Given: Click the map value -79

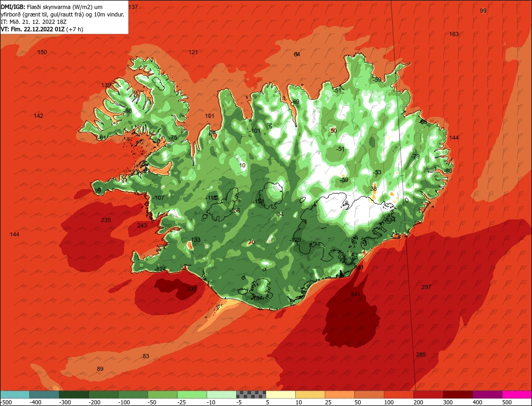Looking at the screenshot, I should (415, 156).
